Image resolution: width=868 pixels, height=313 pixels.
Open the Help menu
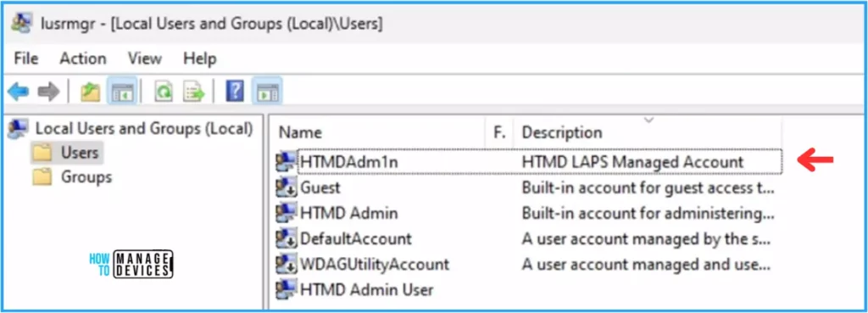tap(200, 59)
